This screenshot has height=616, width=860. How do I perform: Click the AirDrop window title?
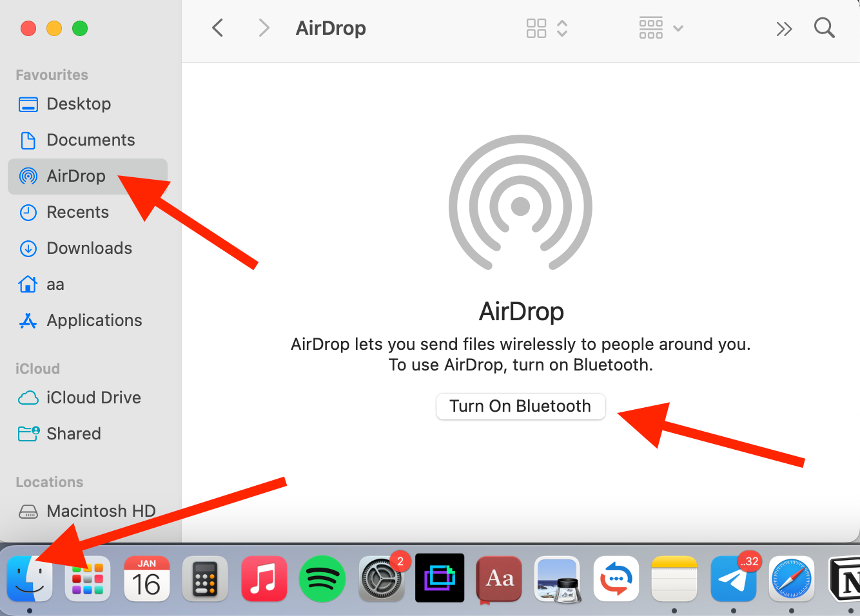pos(331,28)
